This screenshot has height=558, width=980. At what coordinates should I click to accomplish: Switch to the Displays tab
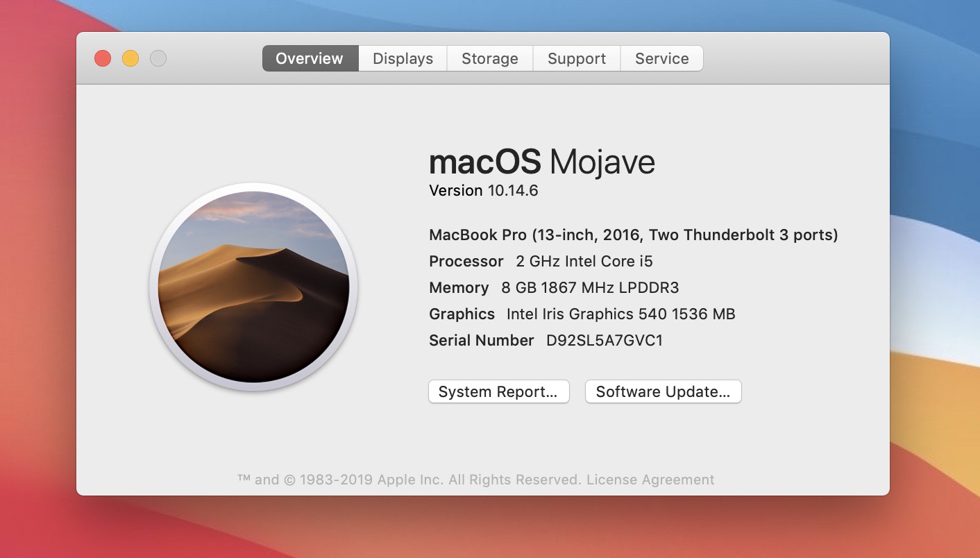pos(403,58)
